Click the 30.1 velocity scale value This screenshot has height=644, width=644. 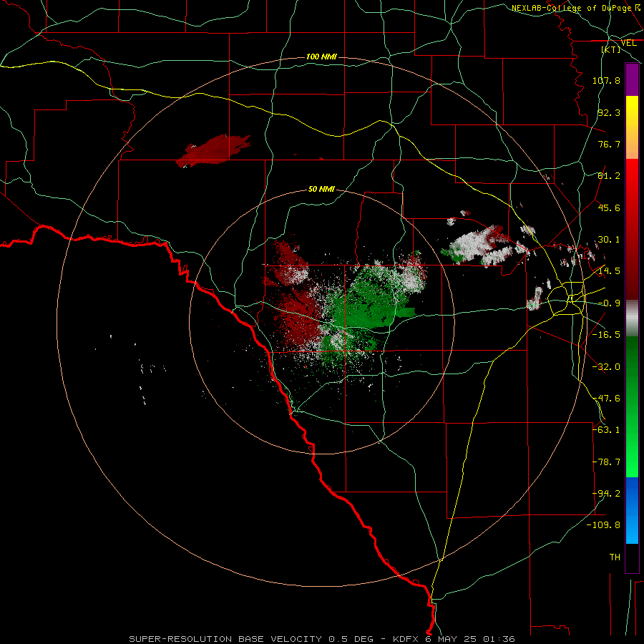click(609, 240)
